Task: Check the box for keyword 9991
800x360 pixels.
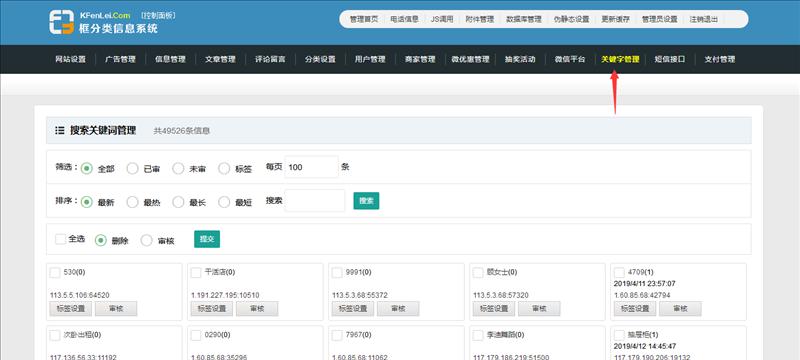Action: pyautogui.click(x=337, y=273)
